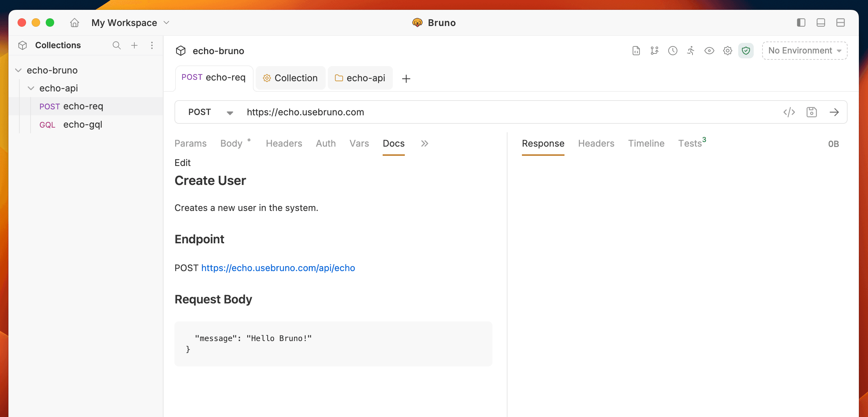Open the code generation icon in URL bar
868x417 pixels.
click(x=790, y=112)
